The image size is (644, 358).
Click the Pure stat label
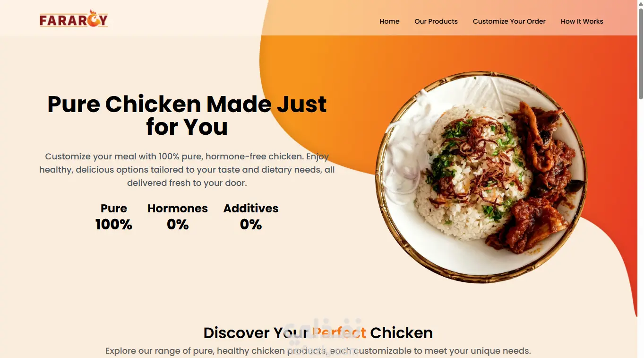[x=114, y=209]
